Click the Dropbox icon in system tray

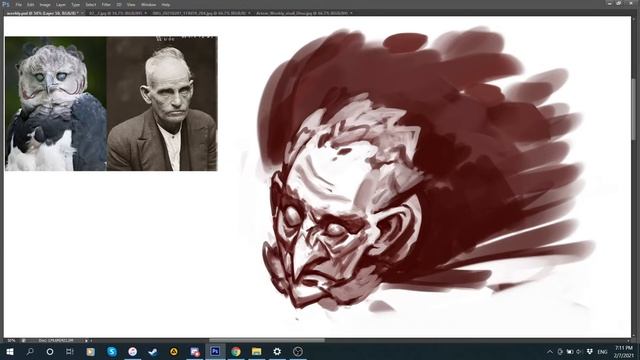590,351
